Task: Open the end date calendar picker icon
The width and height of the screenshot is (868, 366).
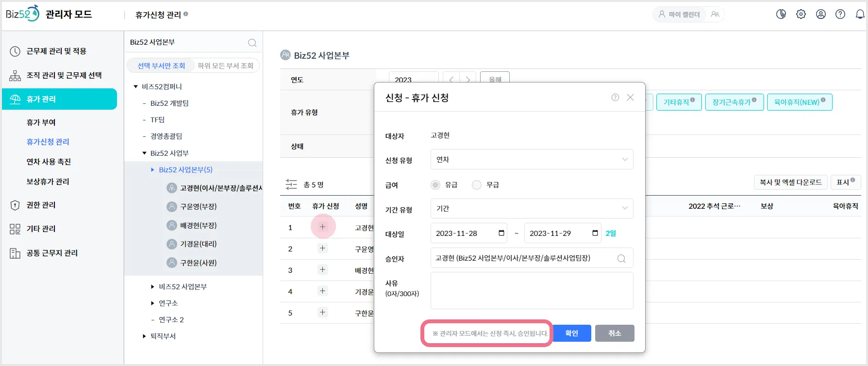Action: tap(595, 233)
